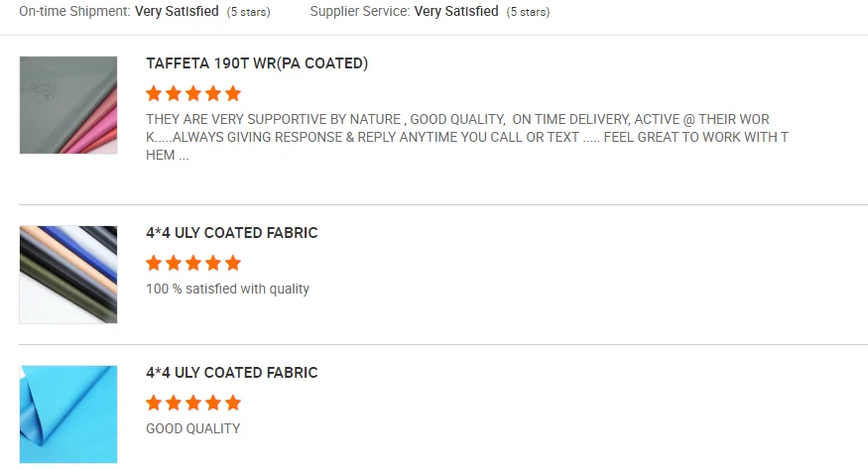Click the first star above the 'GOOD QUALITY' review

pos(154,404)
